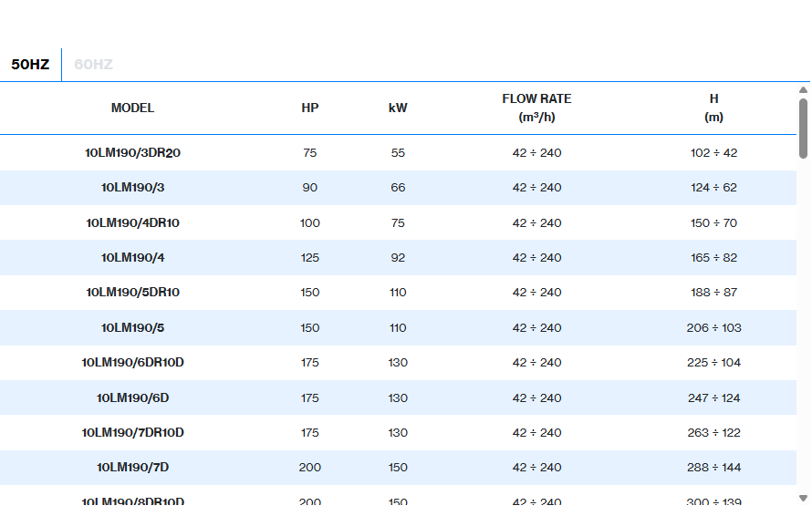Select model 10LM190/6DR10D
812x516 pixels.
tap(132, 363)
